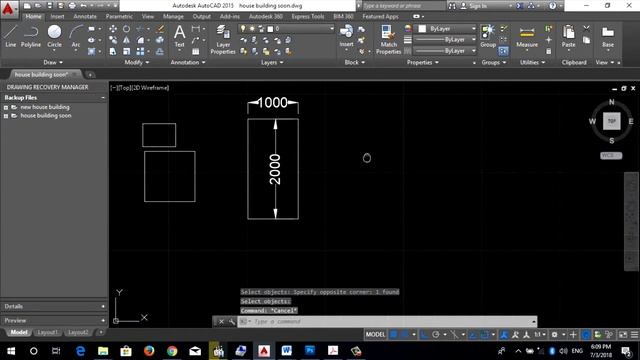This screenshot has height=360, width=640.
Task: Select the Line drawing tool
Action: [x=11, y=36]
